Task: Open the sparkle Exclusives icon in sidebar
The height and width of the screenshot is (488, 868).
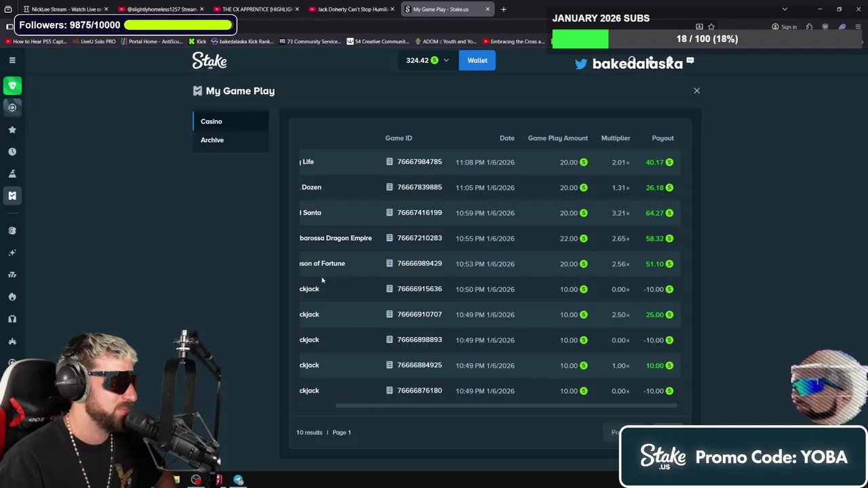Action: pyautogui.click(x=12, y=253)
